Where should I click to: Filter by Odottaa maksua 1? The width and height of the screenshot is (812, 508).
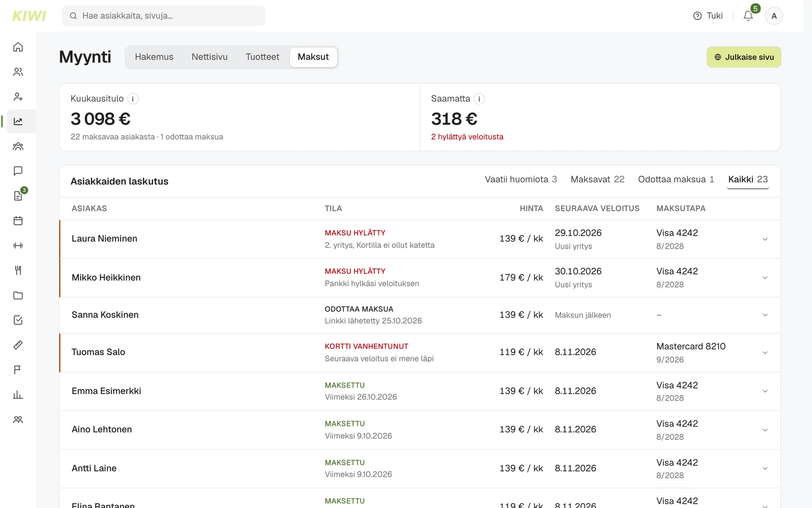click(x=676, y=180)
